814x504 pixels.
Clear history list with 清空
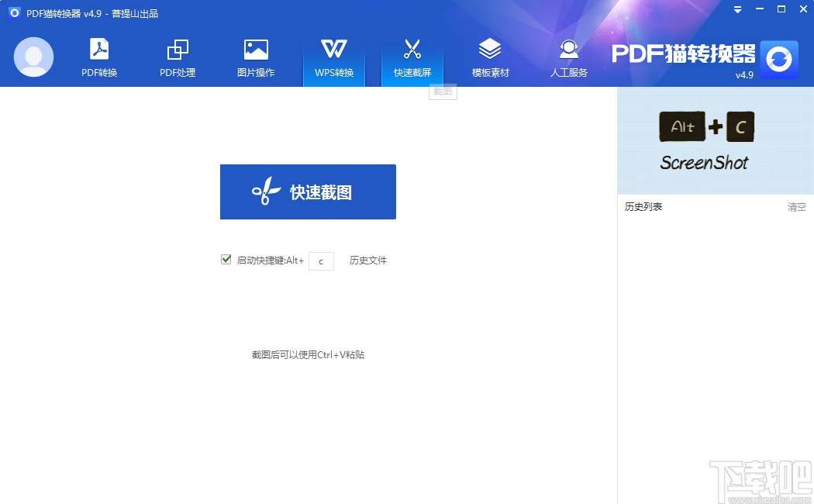(x=796, y=207)
